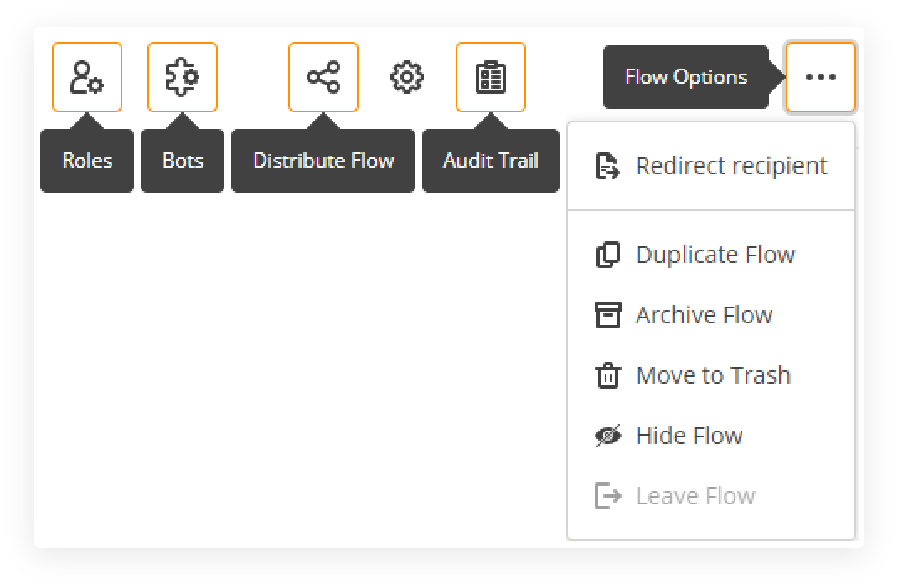
Task: Click the Archive Flow box icon
Action: 607,315
